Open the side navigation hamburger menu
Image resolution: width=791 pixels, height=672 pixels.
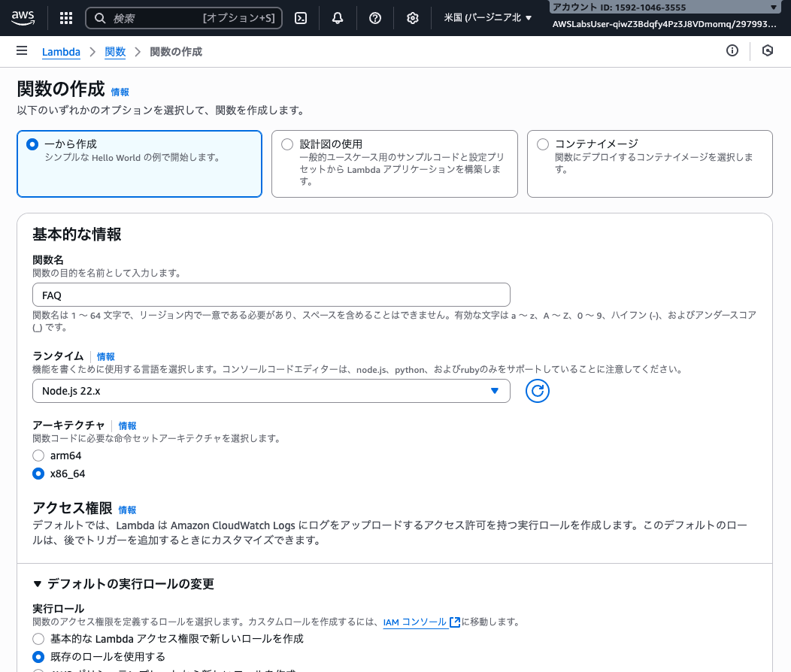[22, 50]
